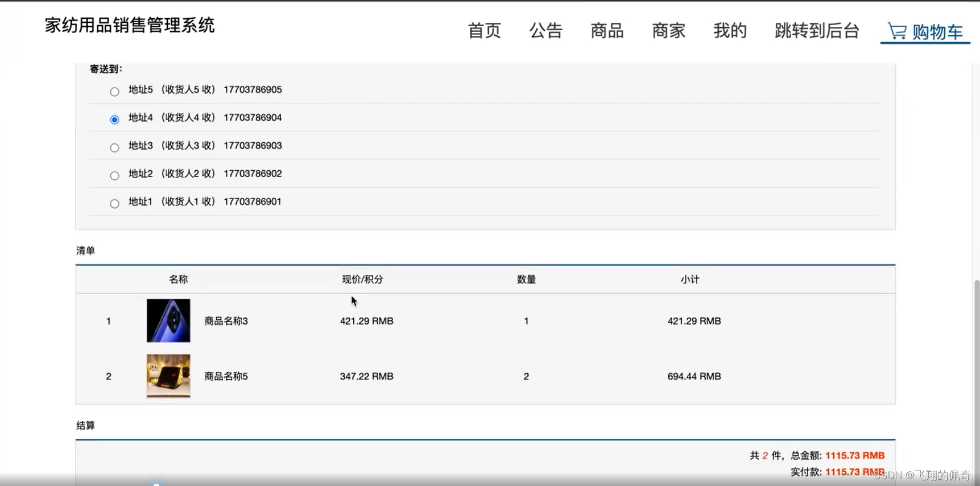
Task: Click the 数量 column header
Action: pos(526,279)
